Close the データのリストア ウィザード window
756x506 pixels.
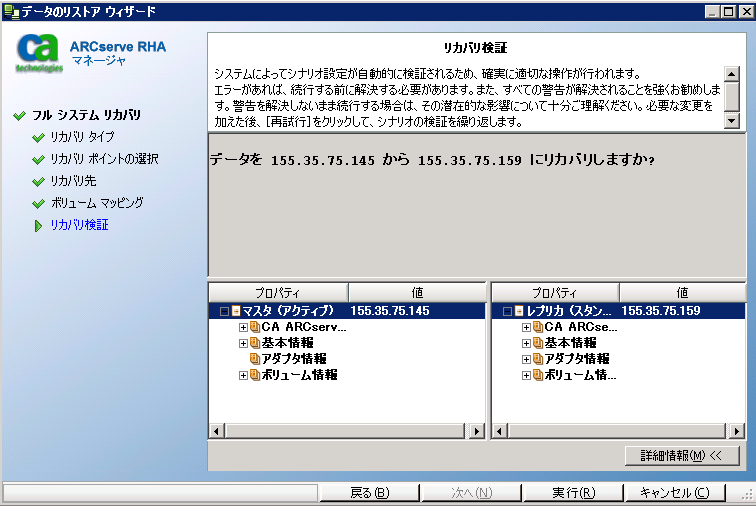tap(746, 11)
